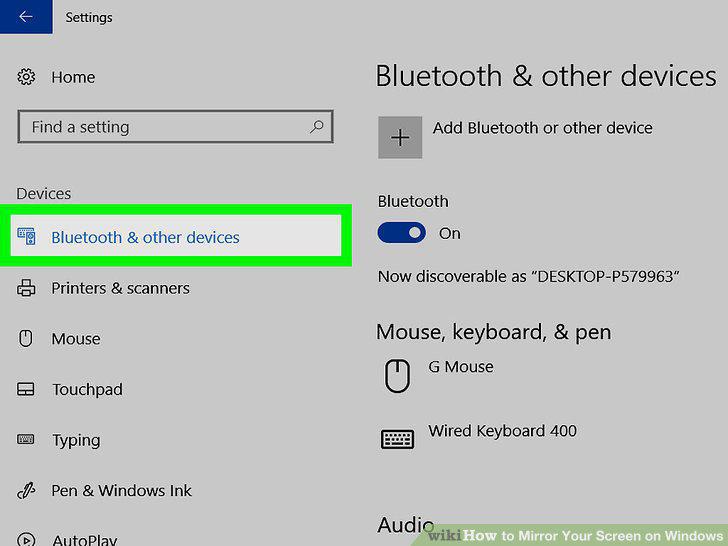Click Add Bluetooth or other device
728x546 pixels.
pyautogui.click(x=542, y=128)
